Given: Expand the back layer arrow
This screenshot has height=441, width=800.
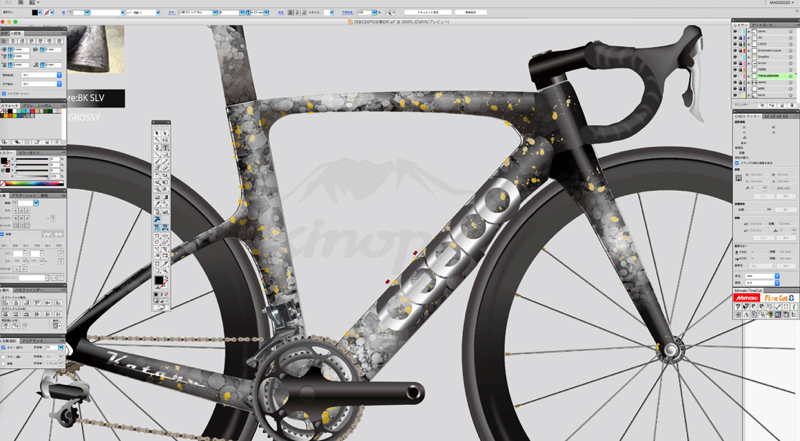Looking at the screenshot, I should tap(748, 95).
